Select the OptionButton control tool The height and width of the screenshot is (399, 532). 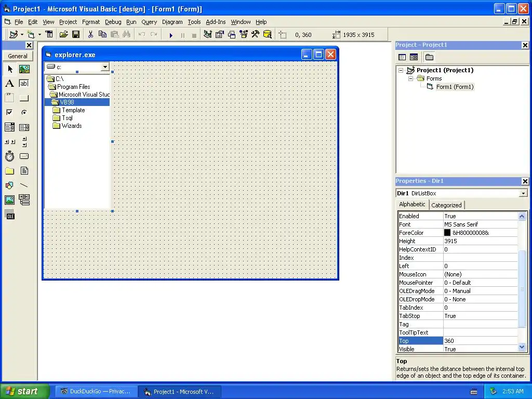(24, 112)
